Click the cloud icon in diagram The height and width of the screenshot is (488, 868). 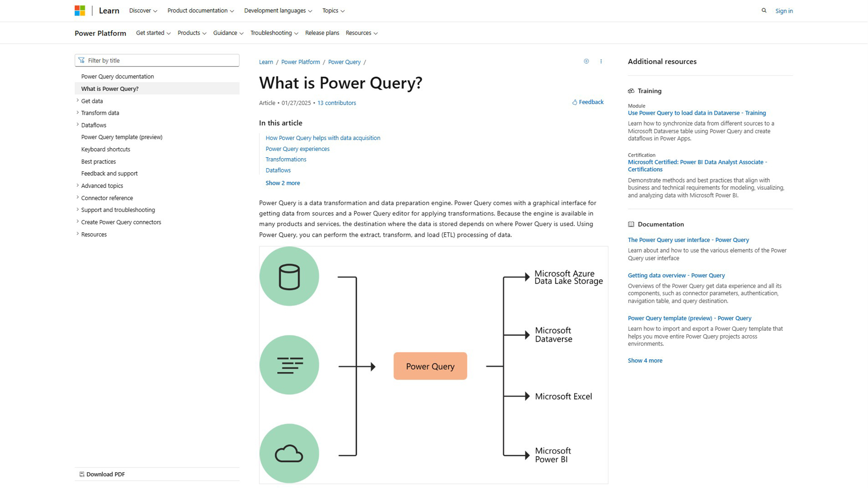[289, 454]
